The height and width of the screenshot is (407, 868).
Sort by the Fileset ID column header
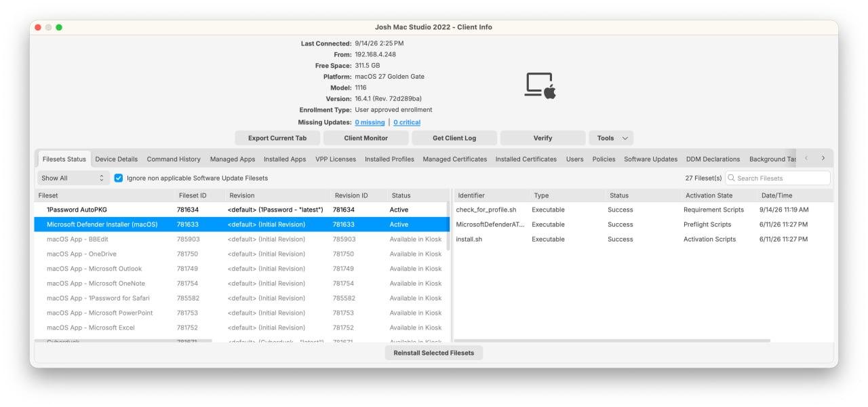click(200, 195)
